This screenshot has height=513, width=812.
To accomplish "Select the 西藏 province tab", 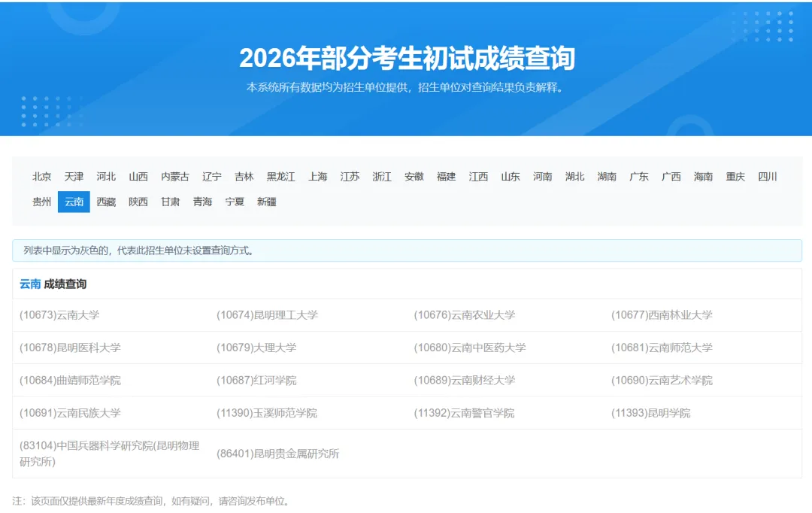I will [x=106, y=202].
